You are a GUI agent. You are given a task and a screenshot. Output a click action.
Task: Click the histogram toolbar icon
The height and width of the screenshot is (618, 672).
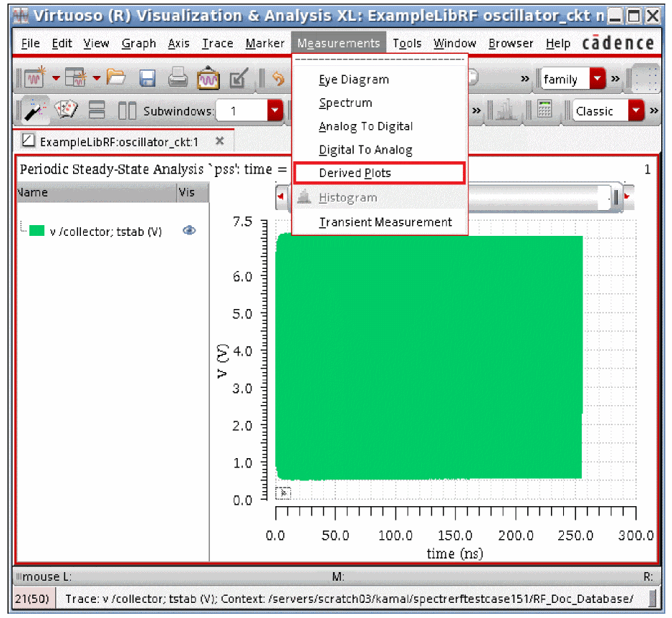[507, 110]
